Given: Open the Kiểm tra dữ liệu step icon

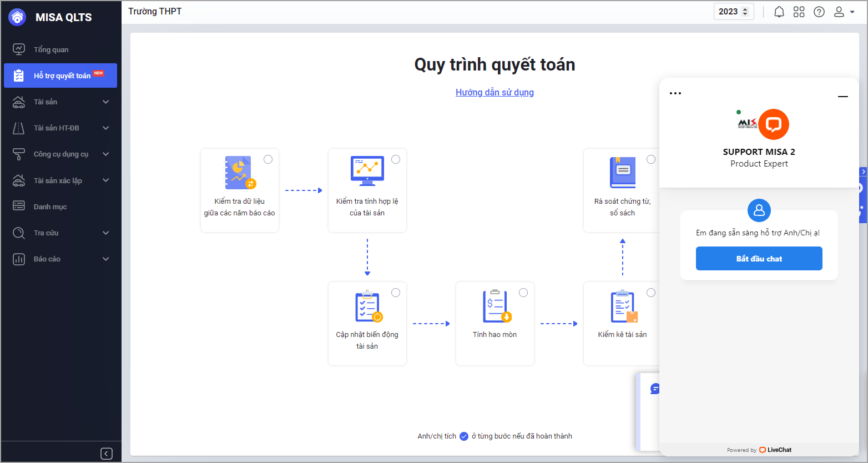Looking at the screenshot, I should point(240,173).
